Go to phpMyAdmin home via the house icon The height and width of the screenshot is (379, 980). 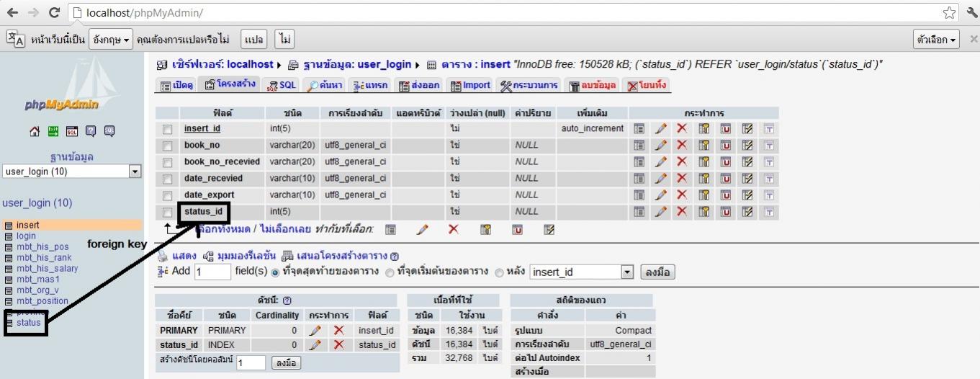point(35,132)
